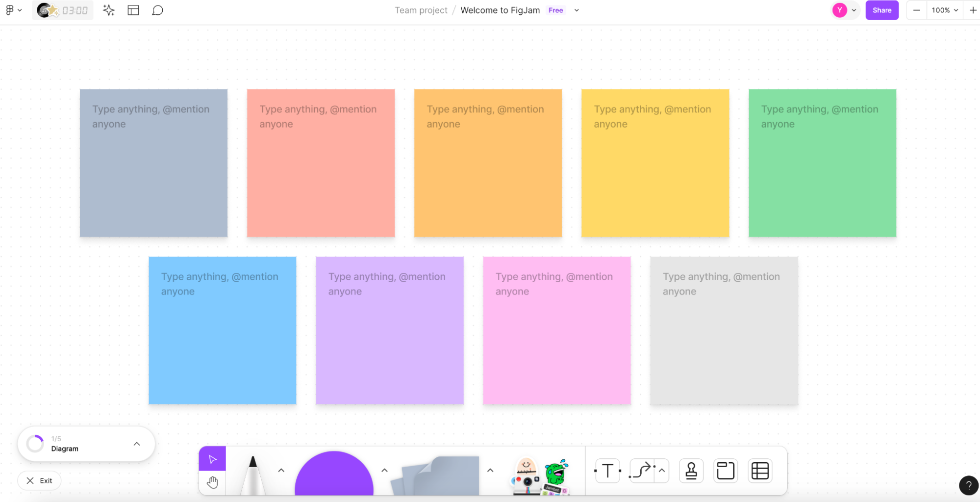Collapse the Diagram onboarding card chevron

pyautogui.click(x=137, y=444)
